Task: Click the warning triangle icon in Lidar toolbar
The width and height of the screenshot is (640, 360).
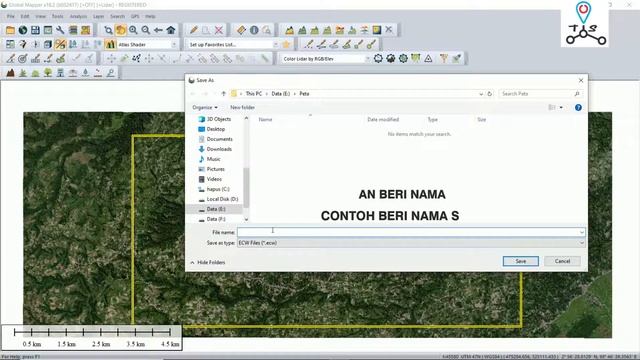Action: [x=428, y=58]
